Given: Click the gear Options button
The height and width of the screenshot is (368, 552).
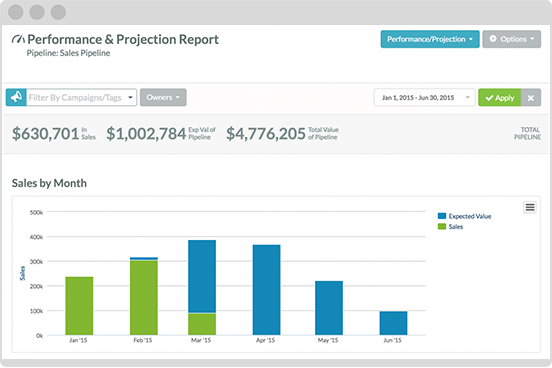Looking at the screenshot, I should pyautogui.click(x=512, y=39).
